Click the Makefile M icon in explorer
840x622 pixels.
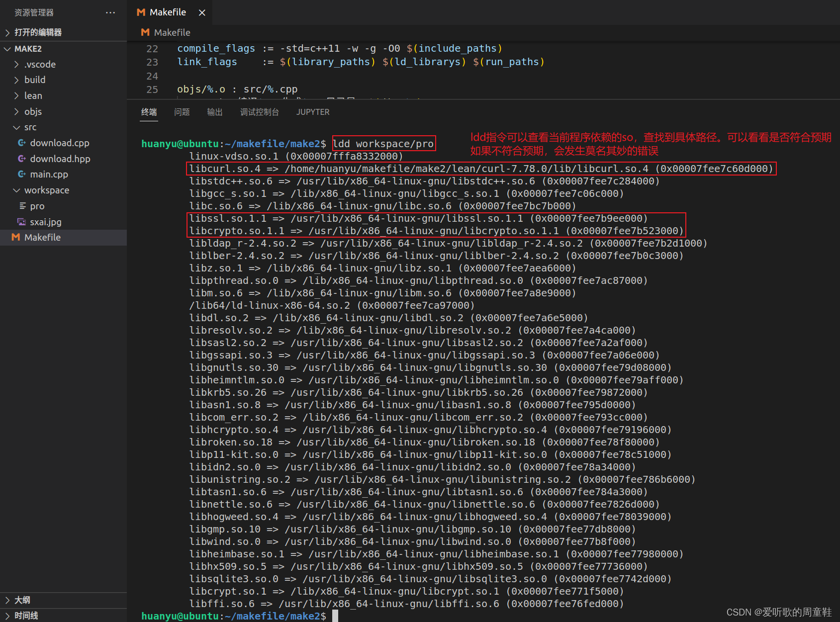16,237
